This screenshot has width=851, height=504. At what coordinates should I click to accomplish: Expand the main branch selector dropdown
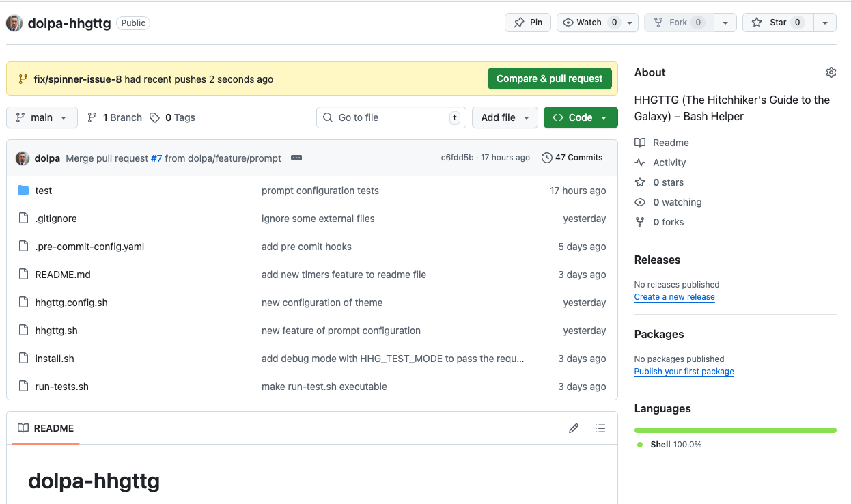pyautogui.click(x=42, y=117)
